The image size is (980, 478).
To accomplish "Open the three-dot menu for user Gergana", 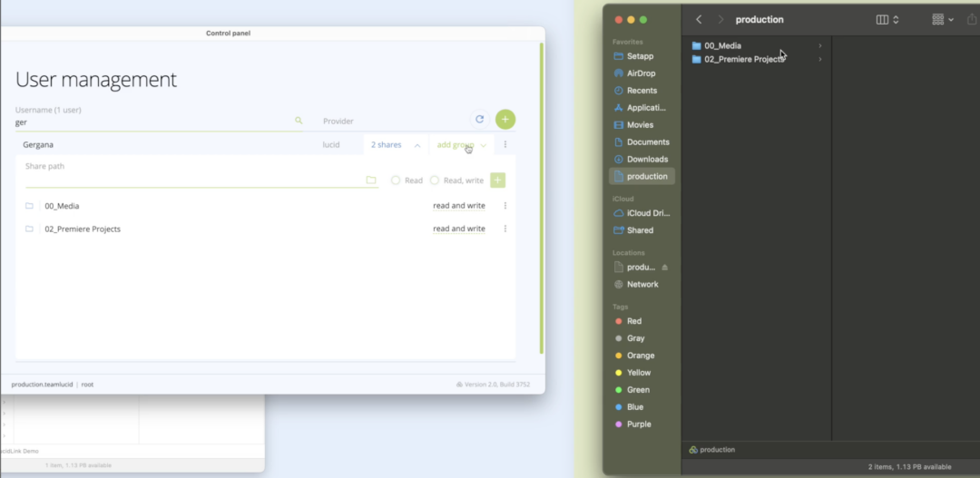I will pyautogui.click(x=505, y=145).
